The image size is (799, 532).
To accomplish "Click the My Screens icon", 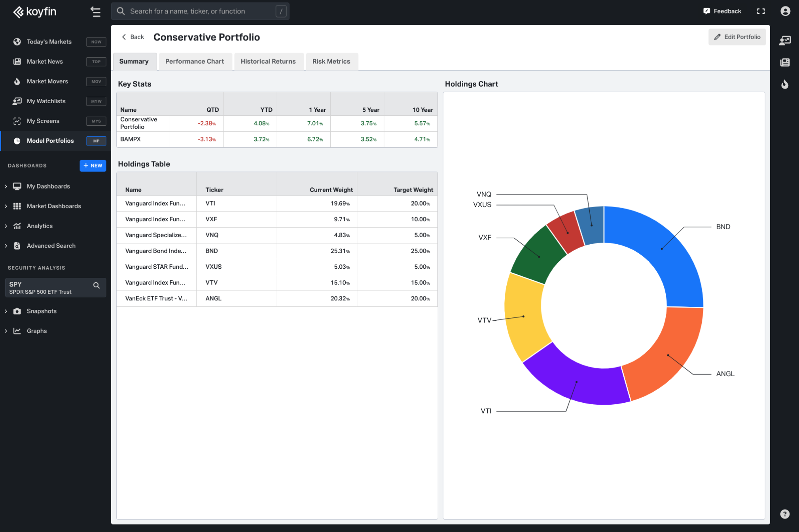I will pos(17,121).
